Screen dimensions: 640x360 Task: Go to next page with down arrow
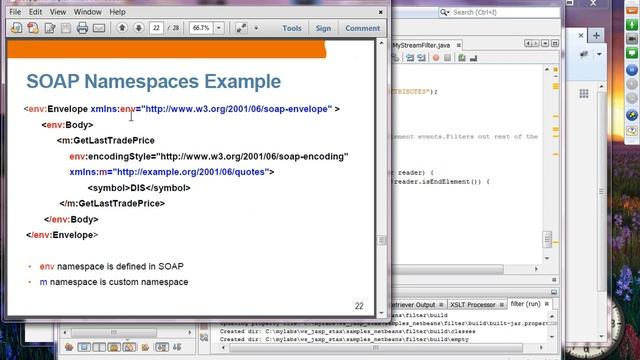click(139, 28)
